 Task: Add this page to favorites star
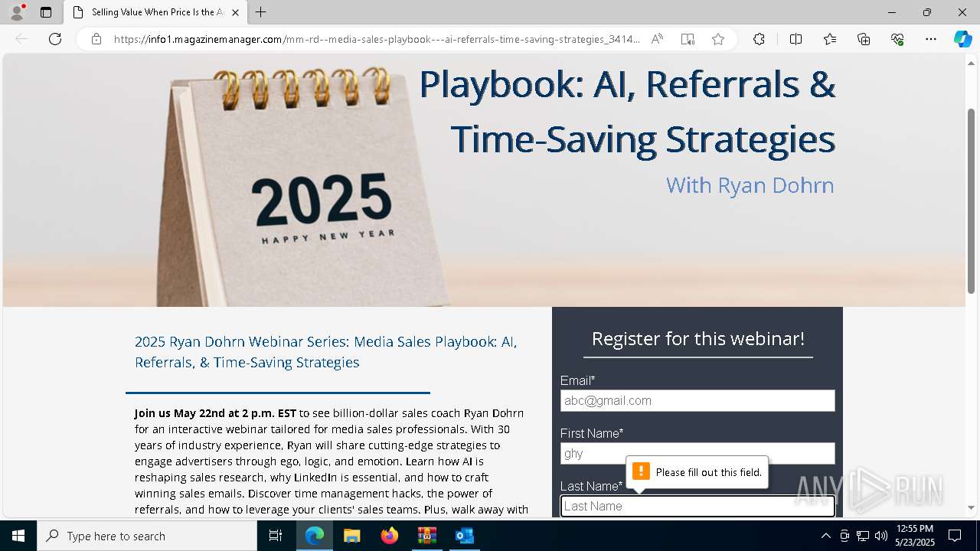point(718,39)
